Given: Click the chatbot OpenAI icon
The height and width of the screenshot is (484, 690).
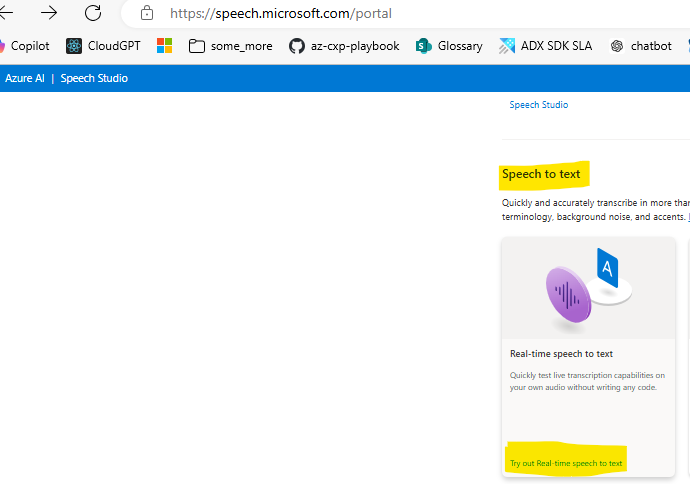Looking at the screenshot, I should (617, 46).
